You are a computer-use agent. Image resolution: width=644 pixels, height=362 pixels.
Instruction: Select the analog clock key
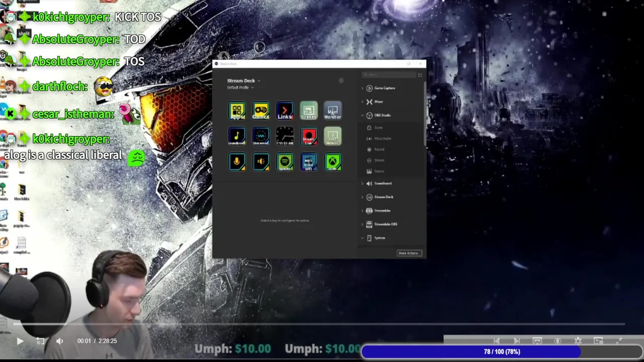coord(285,136)
